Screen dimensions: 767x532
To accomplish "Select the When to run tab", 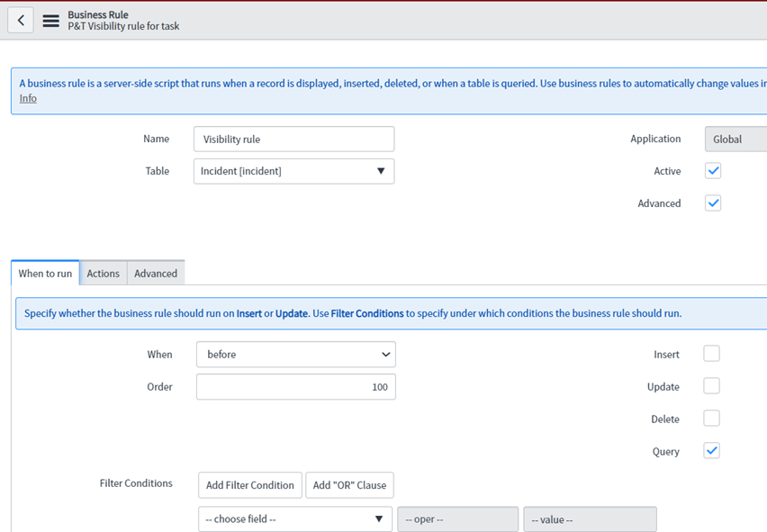I will point(45,274).
